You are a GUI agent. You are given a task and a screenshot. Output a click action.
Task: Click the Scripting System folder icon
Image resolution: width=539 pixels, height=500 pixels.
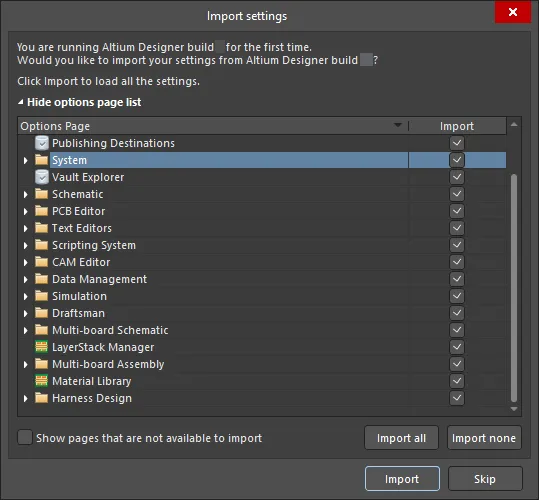42,245
